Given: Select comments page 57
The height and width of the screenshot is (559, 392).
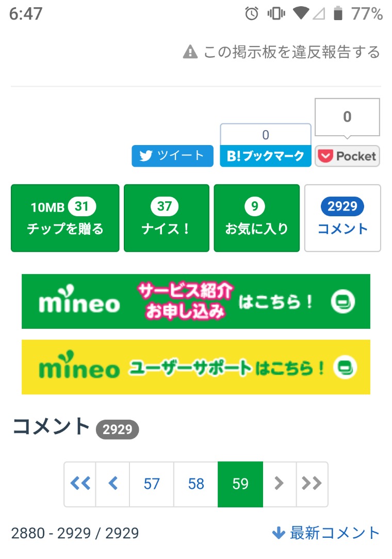Looking at the screenshot, I should tap(152, 484).
